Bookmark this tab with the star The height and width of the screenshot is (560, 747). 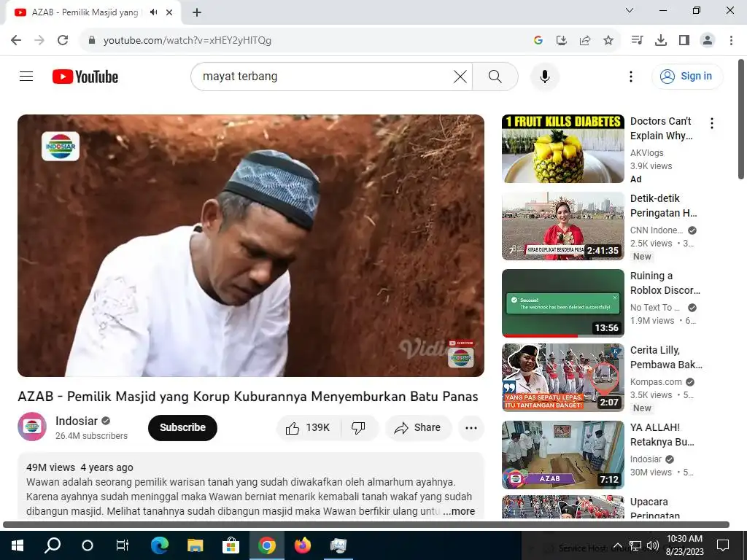(608, 40)
